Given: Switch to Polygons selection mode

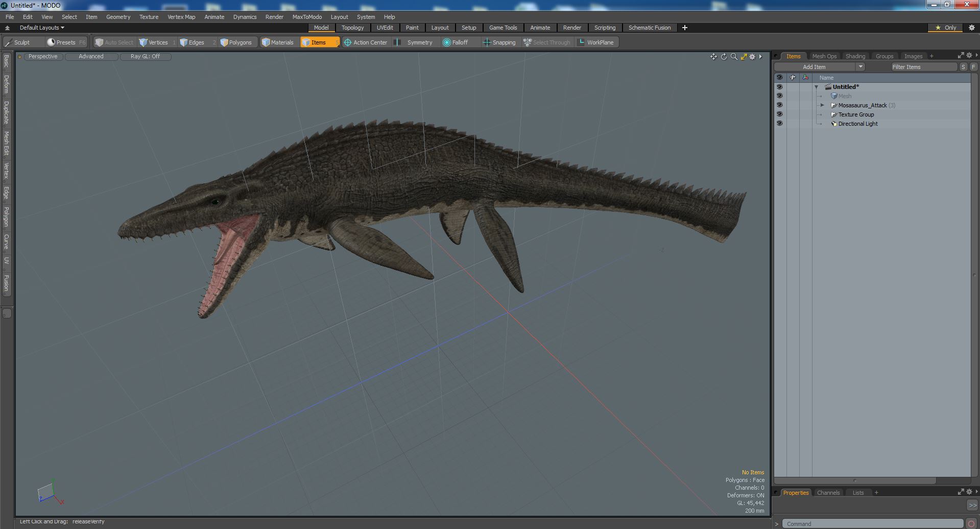Looking at the screenshot, I should pos(235,42).
